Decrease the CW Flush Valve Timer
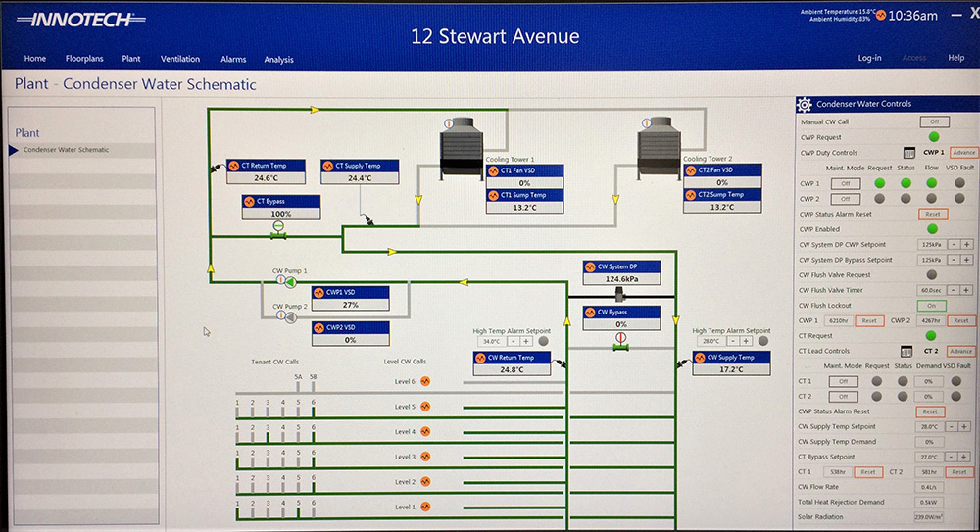 [954, 290]
